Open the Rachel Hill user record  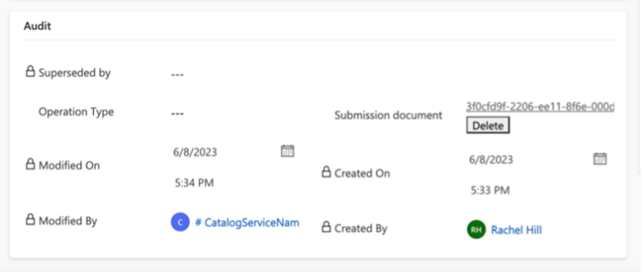click(x=516, y=230)
